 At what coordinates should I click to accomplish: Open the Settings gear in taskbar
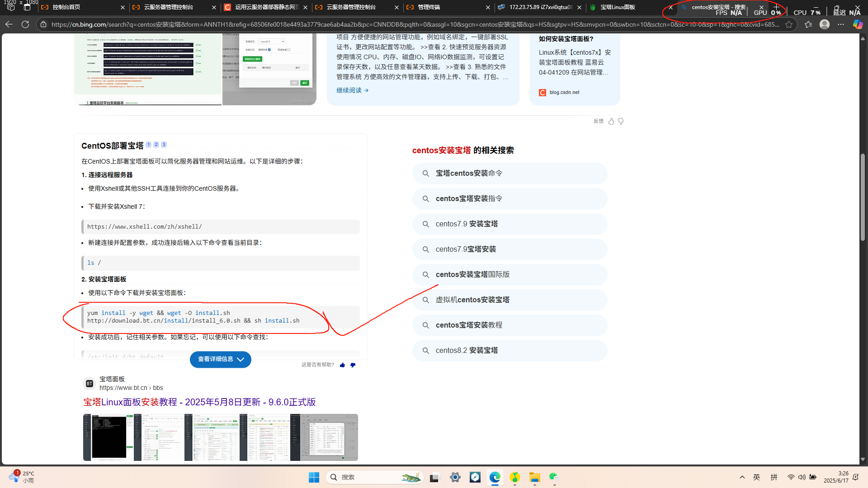coord(455,477)
